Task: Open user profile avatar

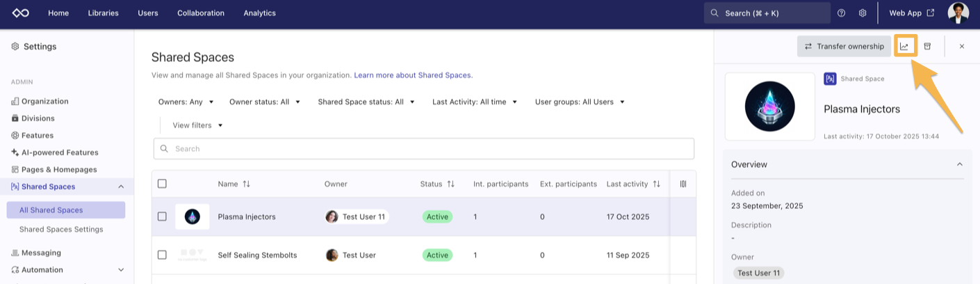Action: point(958,13)
